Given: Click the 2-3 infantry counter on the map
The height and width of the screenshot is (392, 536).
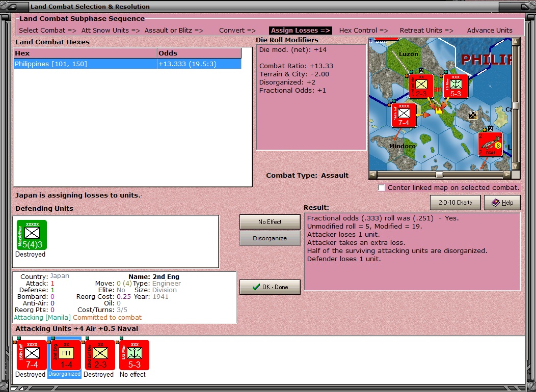Looking at the screenshot, I should click(421, 87).
